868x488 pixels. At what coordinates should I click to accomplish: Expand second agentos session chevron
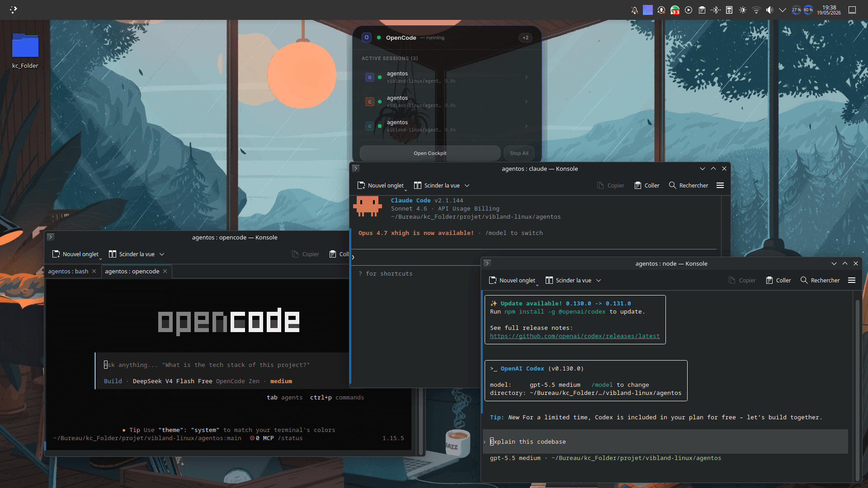[526, 102]
